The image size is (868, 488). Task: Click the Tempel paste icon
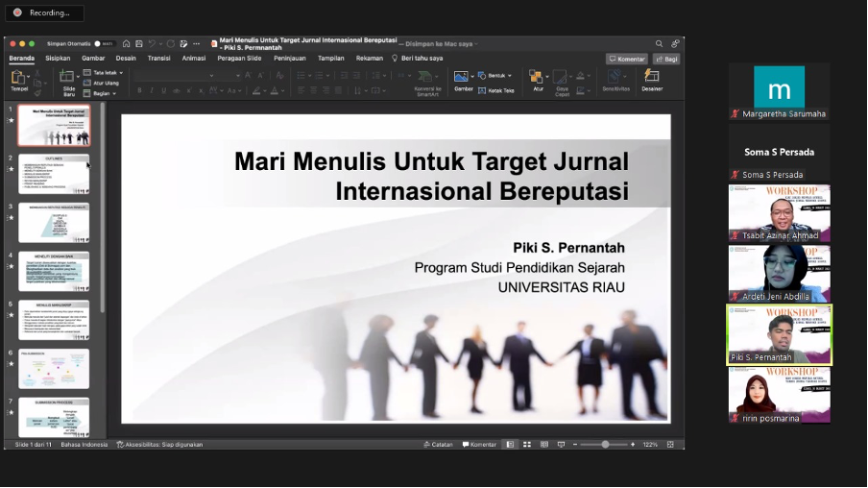(x=19, y=77)
